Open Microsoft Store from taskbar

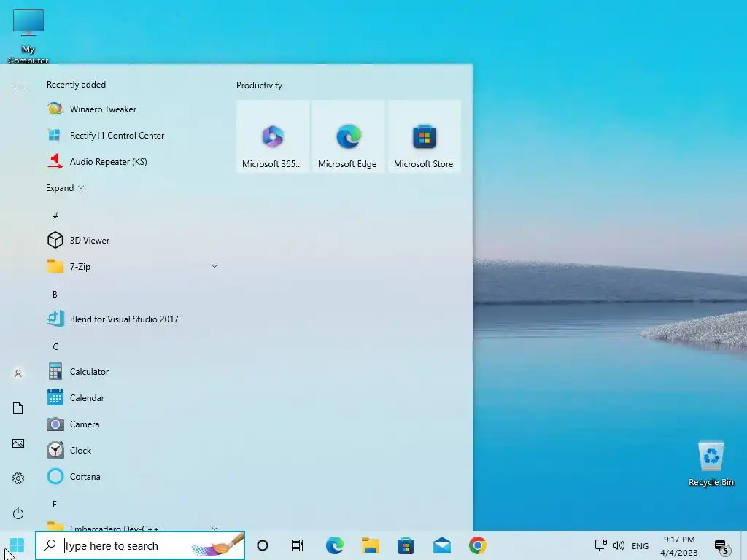tap(406, 545)
